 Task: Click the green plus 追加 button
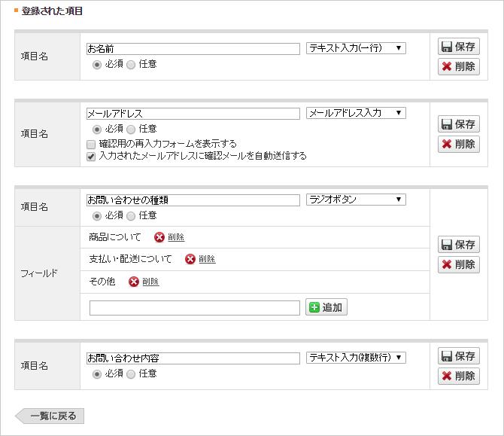(x=326, y=307)
